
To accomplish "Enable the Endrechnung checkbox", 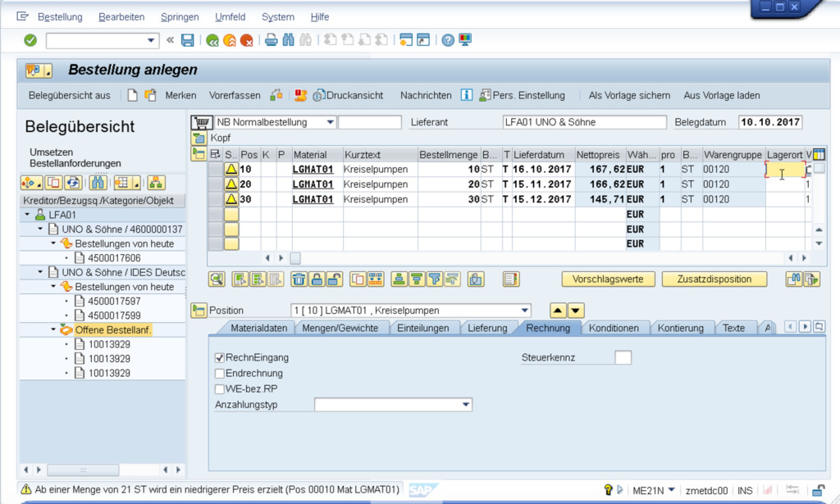I will (x=219, y=374).
